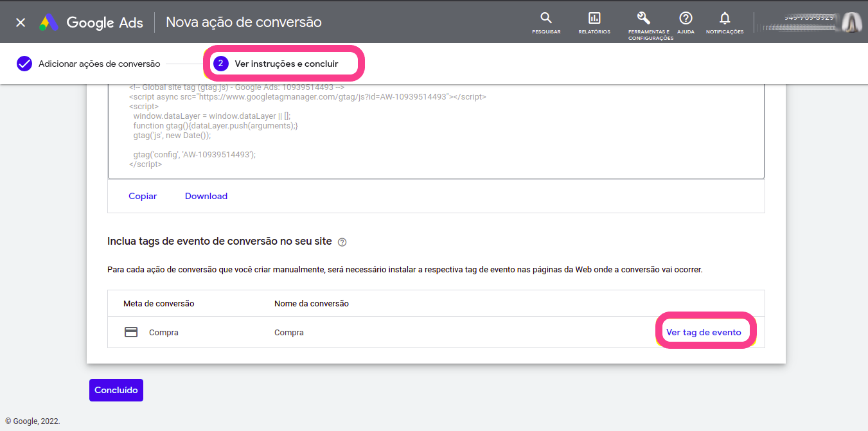The height and width of the screenshot is (431, 868).
Task: Click the help icon beside Inclua tags heading
Action: [x=342, y=242]
